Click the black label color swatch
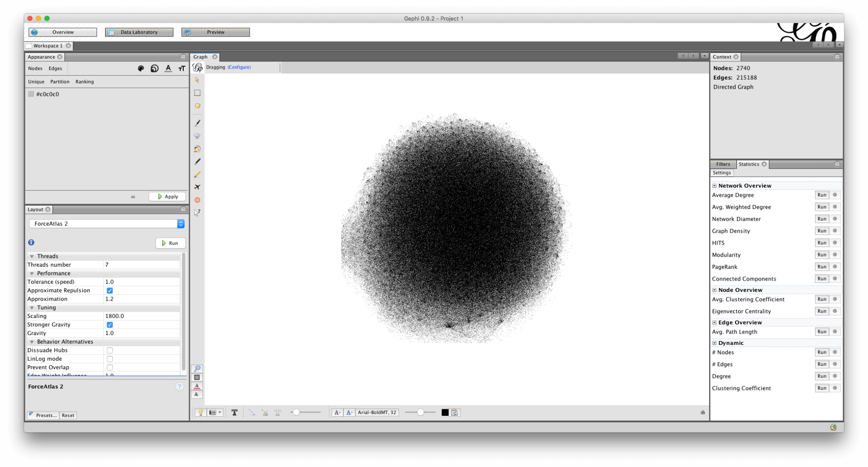868x467 pixels. [445, 412]
